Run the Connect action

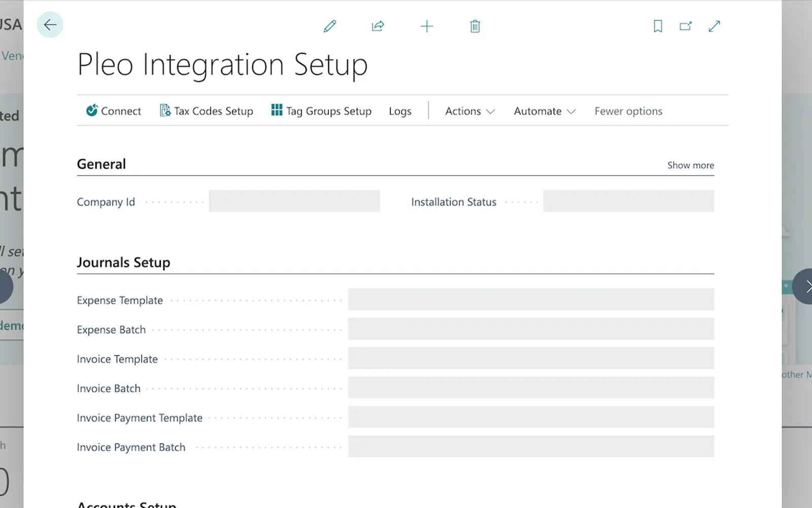(x=114, y=111)
